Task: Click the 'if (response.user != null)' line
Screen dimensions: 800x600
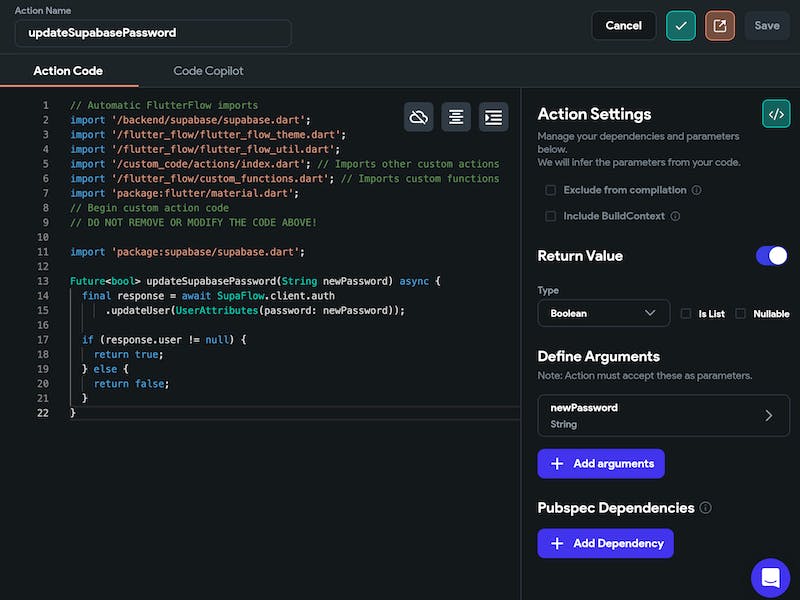Action: coord(164,340)
